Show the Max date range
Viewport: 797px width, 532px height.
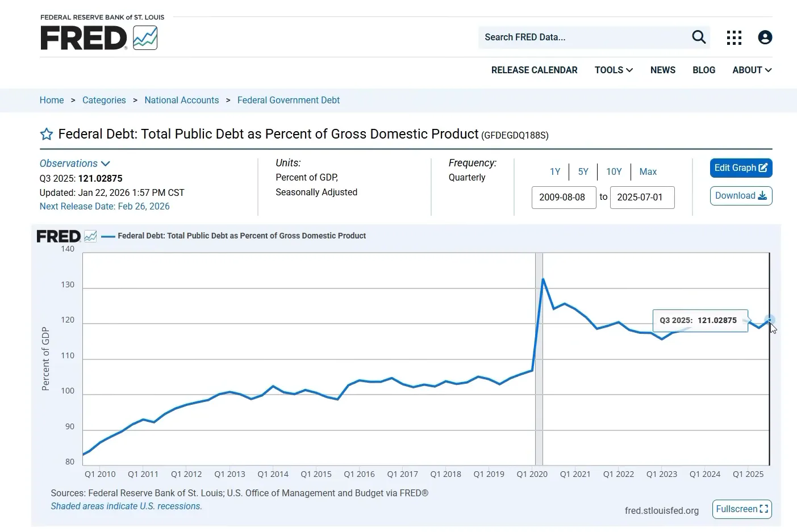[x=648, y=171]
